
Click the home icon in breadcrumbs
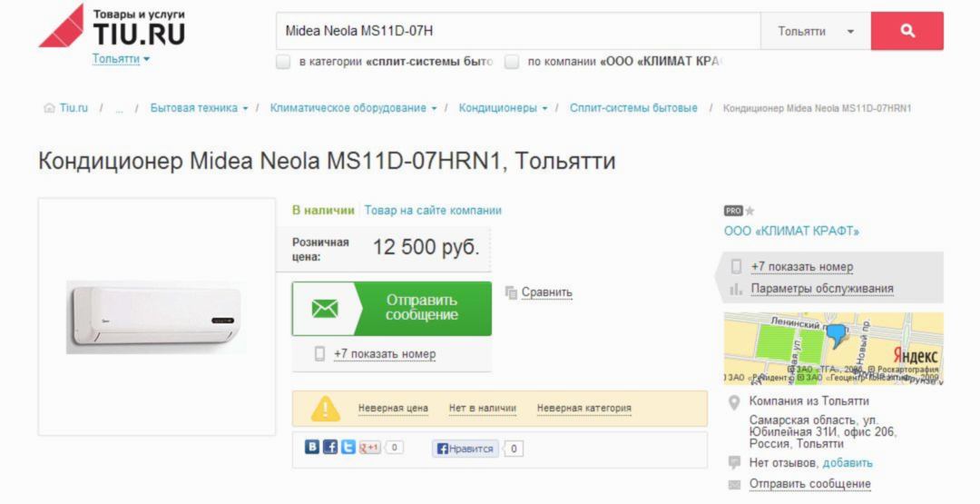tap(49, 108)
